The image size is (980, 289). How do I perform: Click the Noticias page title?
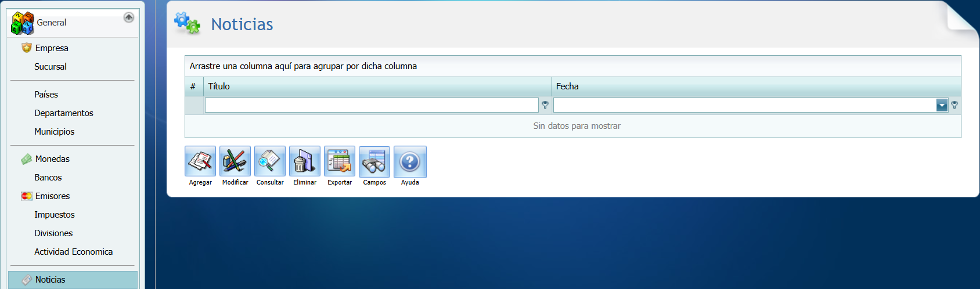(x=242, y=24)
